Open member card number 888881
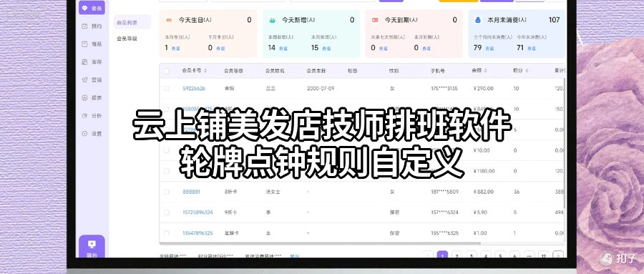The width and height of the screenshot is (644, 274). coord(191,192)
